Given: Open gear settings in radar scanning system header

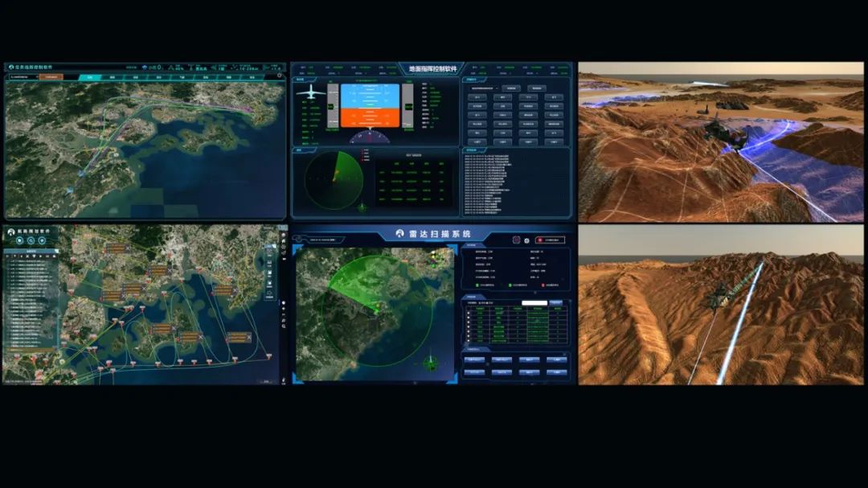Looking at the screenshot, I should point(527,240).
